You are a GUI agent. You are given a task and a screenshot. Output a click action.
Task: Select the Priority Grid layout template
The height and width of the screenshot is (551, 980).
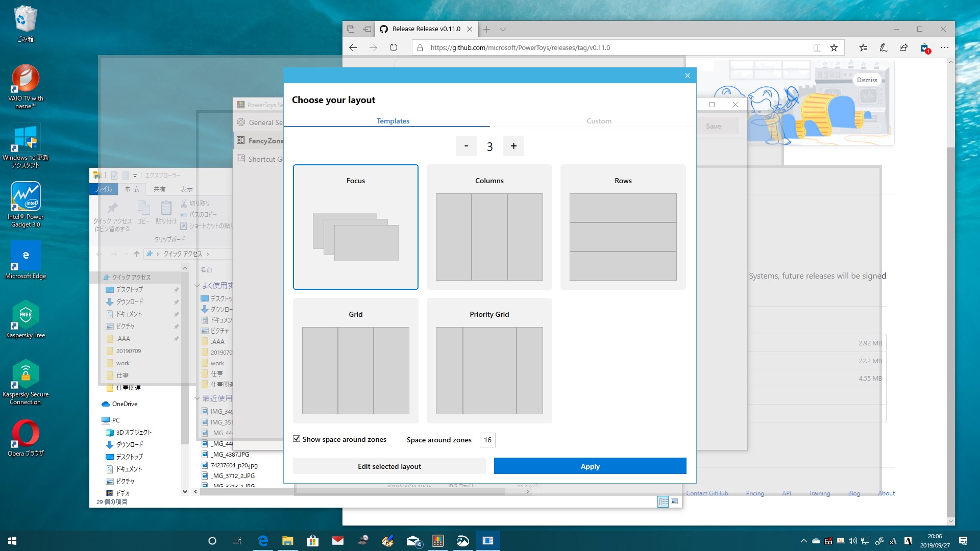pyautogui.click(x=489, y=361)
